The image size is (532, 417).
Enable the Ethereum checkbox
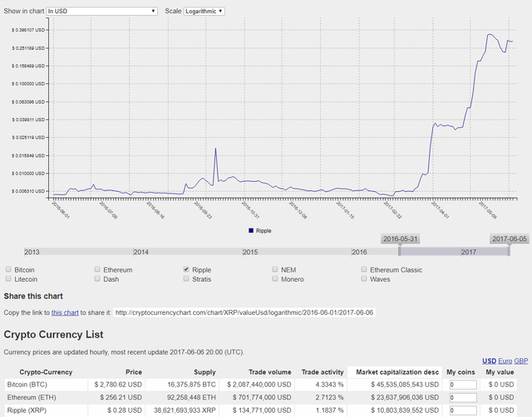pos(97,269)
